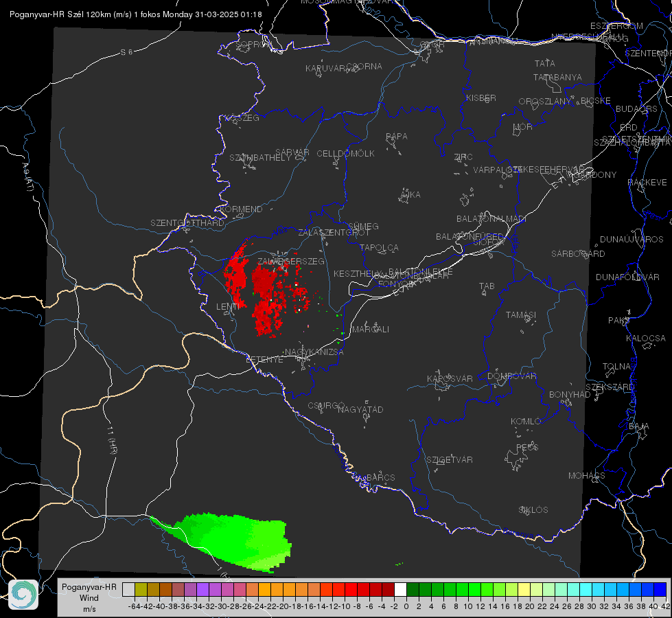Select the yellow swatch between 18 and 20
The height and width of the screenshot is (618, 672).
point(524,589)
